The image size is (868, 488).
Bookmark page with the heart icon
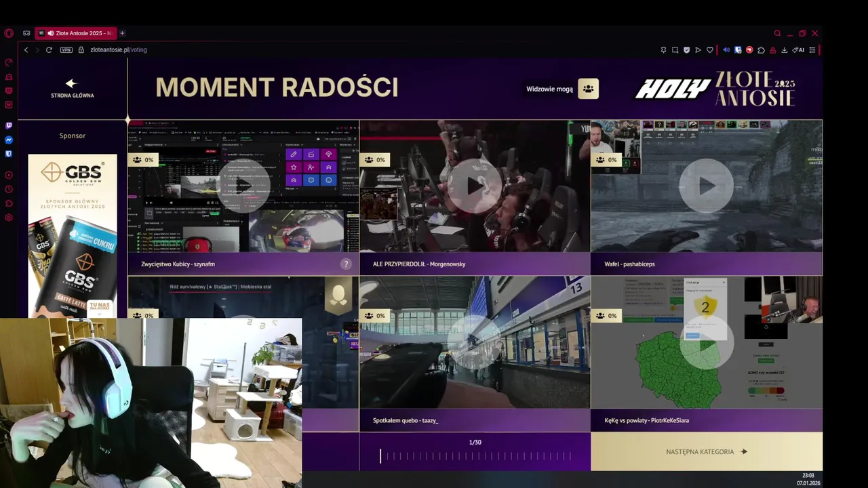(x=710, y=50)
